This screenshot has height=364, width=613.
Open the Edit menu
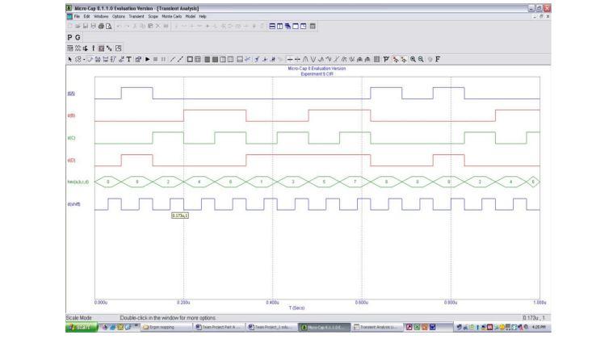pyautogui.click(x=86, y=17)
